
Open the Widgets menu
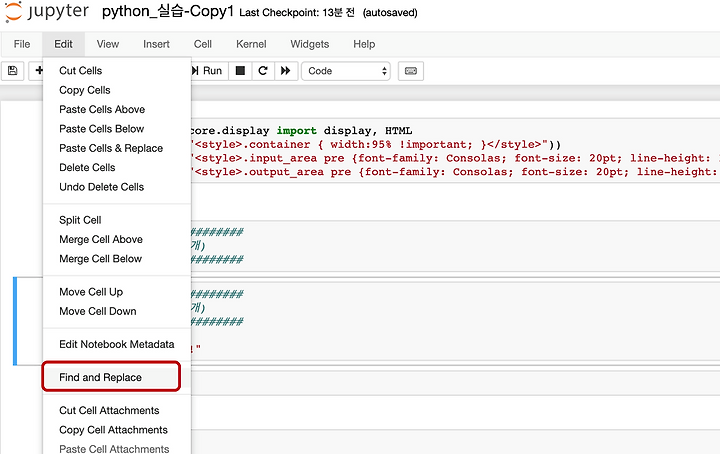pyautogui.click(x=310, y=44)
